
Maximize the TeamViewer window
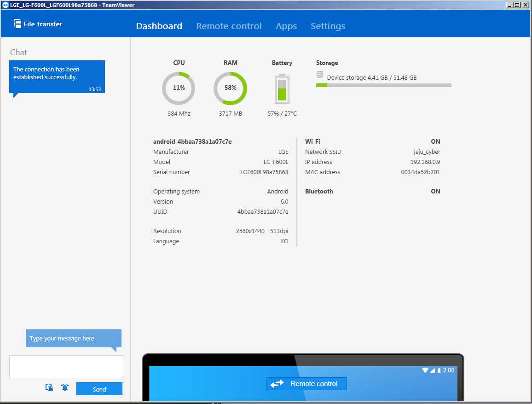(x=517, y=5)
